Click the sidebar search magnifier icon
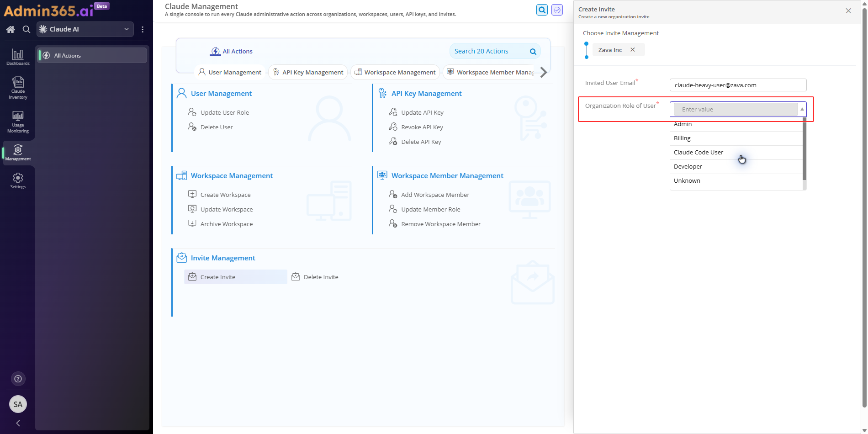Image resolution: width=868 pixels, height=434 pixels. coord(26,29)
